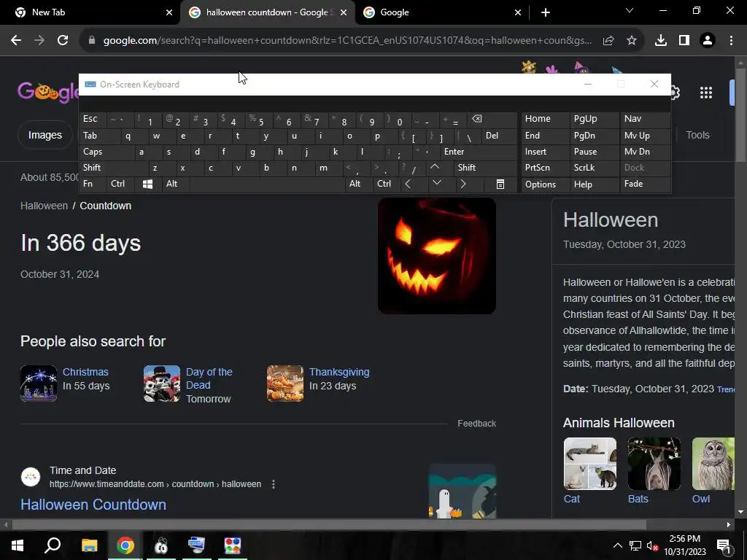Open Halloween Countdown result link
747x560 pixels.
(x=93, y=505)
